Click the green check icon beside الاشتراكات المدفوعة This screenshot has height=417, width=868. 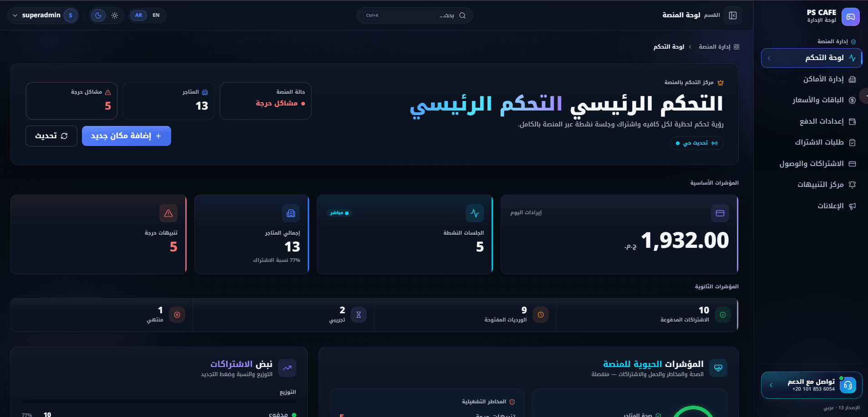pos(722,315)
